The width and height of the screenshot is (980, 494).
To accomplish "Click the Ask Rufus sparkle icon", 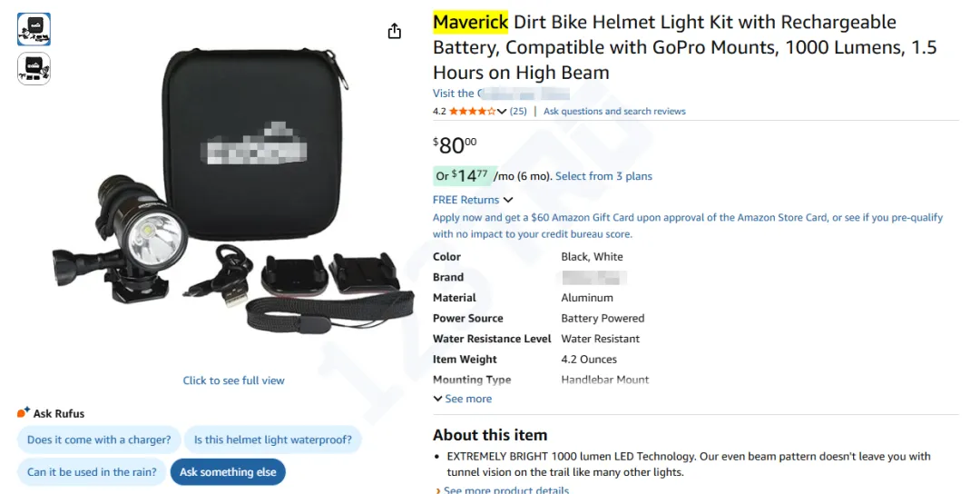I will pyautogui.click(x=24, y=413).
